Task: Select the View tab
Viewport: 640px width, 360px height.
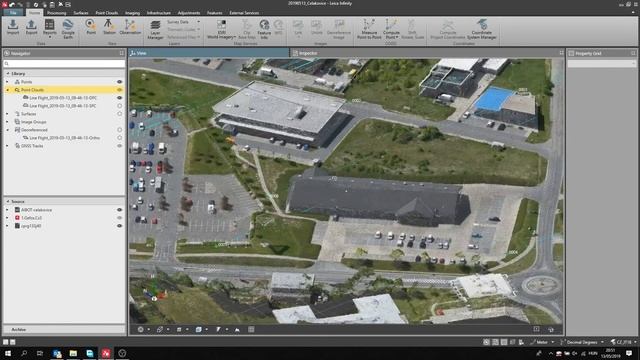Action: coord(209,53)
